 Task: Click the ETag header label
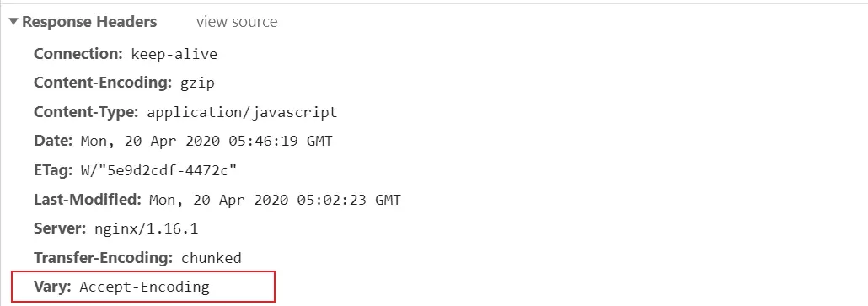click(53, 170)
